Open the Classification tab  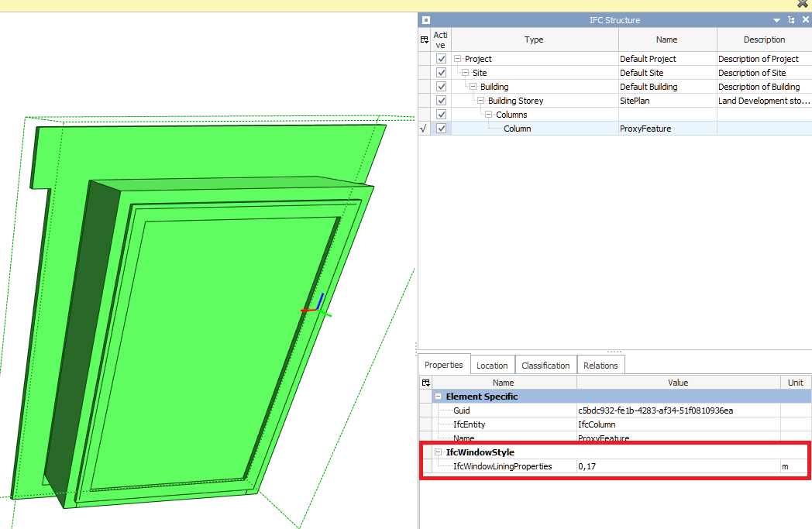point(545,366)
